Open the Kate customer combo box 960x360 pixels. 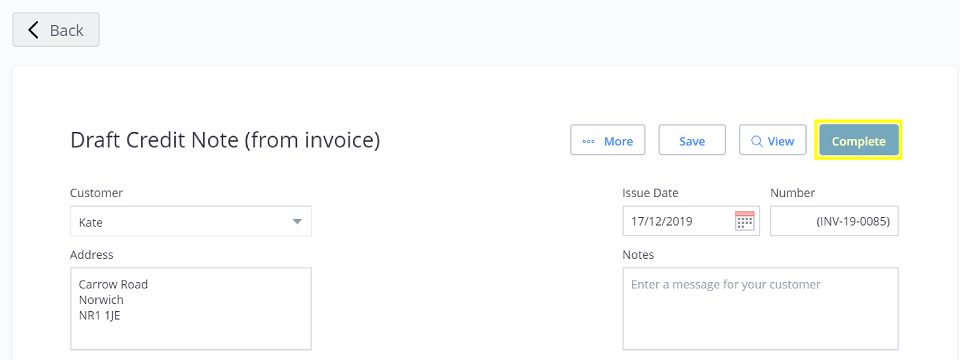191,221
